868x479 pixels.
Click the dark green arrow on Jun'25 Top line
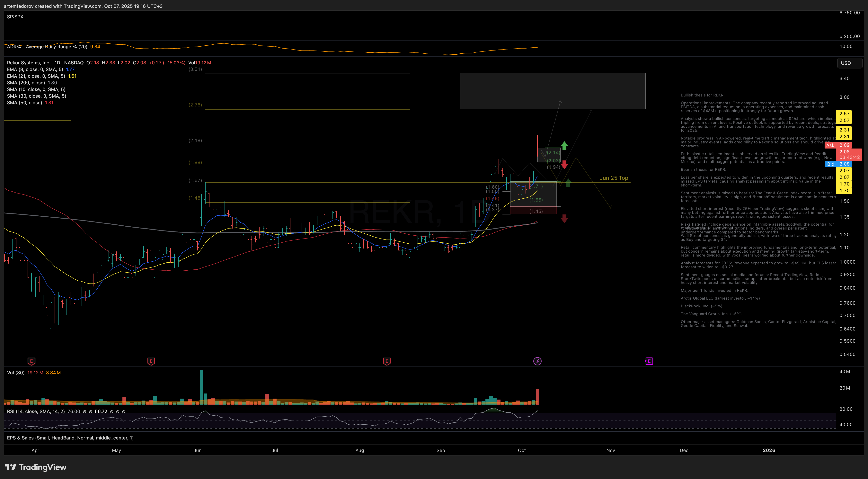coord(568,183)
